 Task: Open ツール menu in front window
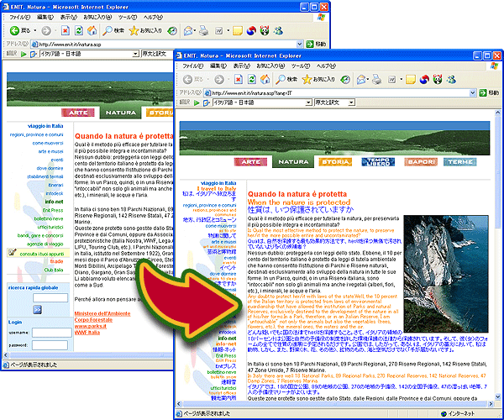tap(301, 66)
